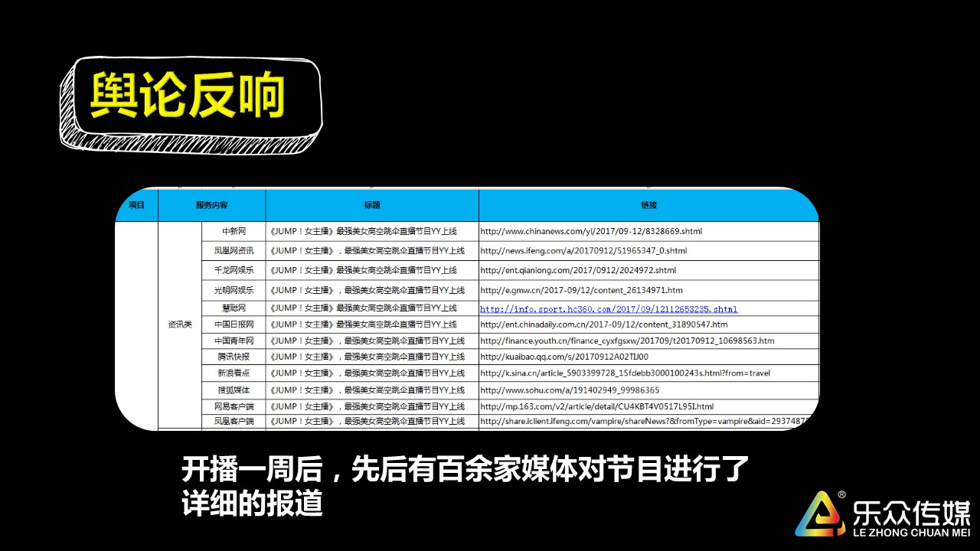980x551 pixels.
Task: Open the info.sport.hc360.com blue hyperlink
Action: point(608,309)
